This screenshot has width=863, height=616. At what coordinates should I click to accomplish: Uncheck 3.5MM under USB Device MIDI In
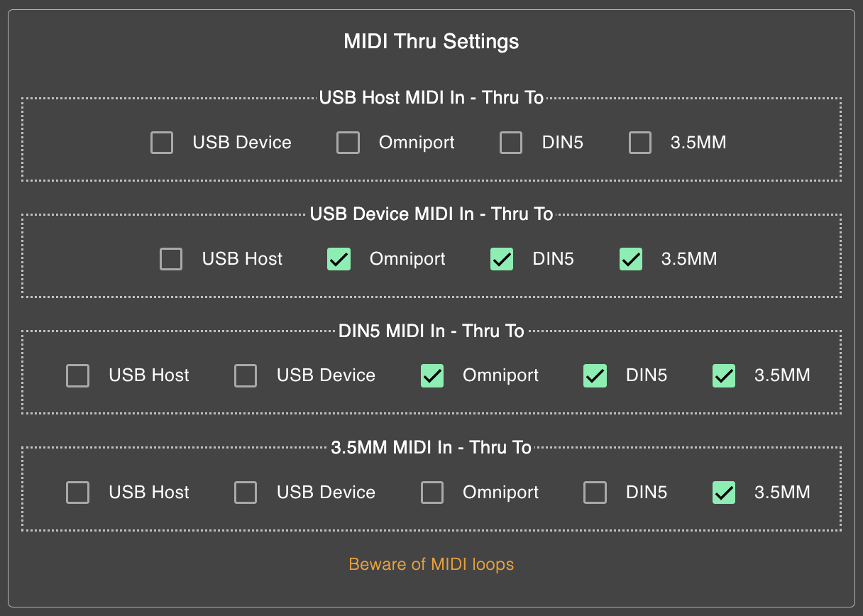pos(631,259)
